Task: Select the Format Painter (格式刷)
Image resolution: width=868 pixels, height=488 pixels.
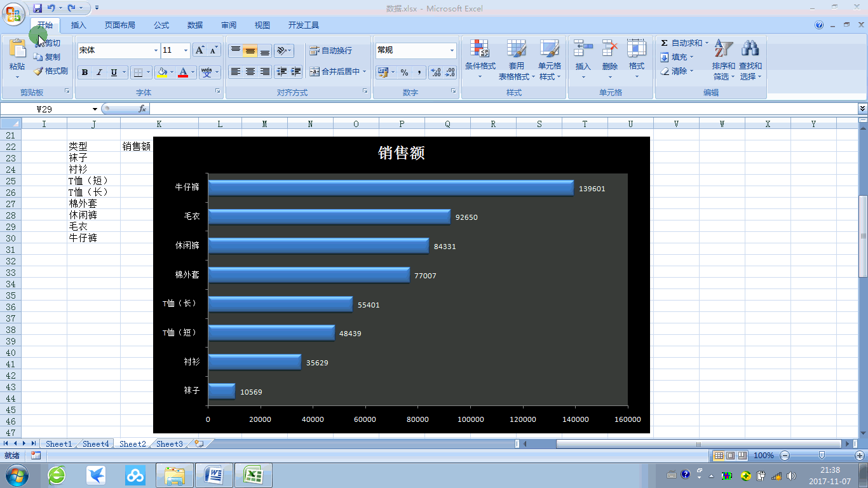Action: 51,71
